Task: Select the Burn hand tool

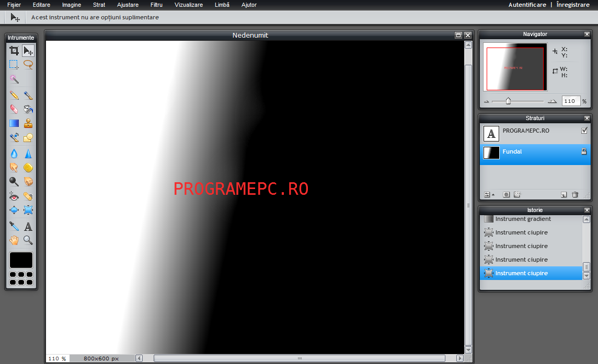Action: coord(28,182)
